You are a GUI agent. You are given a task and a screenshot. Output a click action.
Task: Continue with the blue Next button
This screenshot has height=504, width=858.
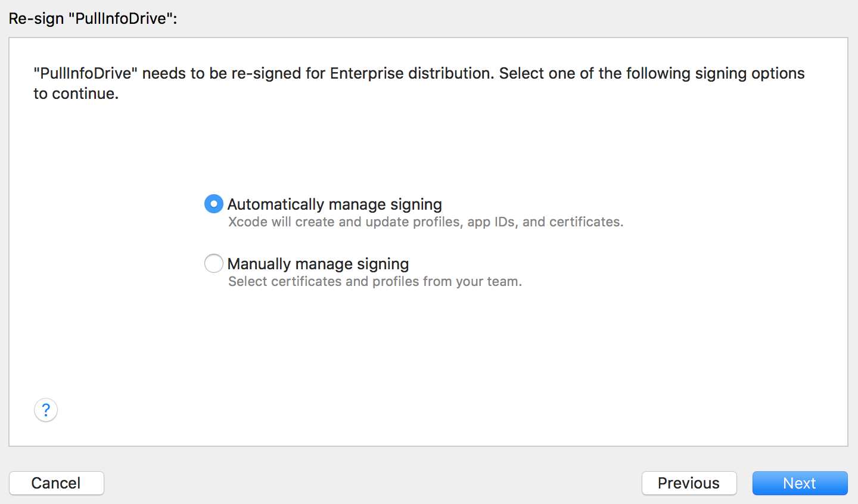coord(800,483)
